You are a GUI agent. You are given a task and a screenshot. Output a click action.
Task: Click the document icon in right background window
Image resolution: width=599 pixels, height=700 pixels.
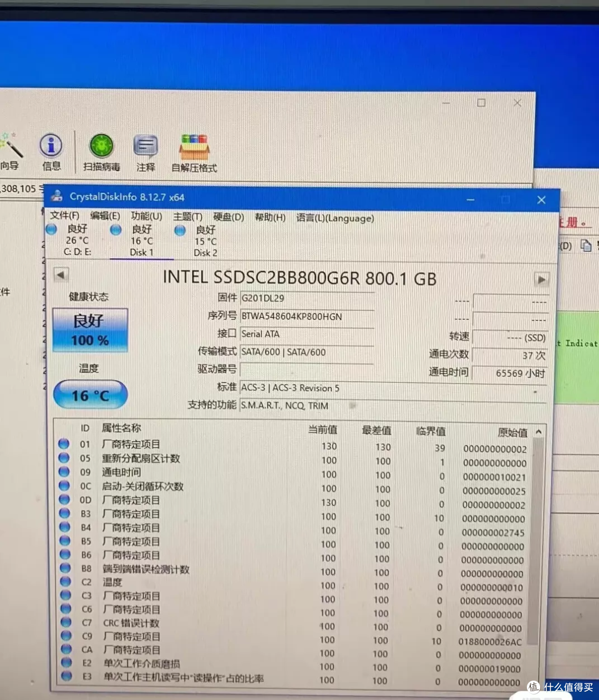(586, 246)
